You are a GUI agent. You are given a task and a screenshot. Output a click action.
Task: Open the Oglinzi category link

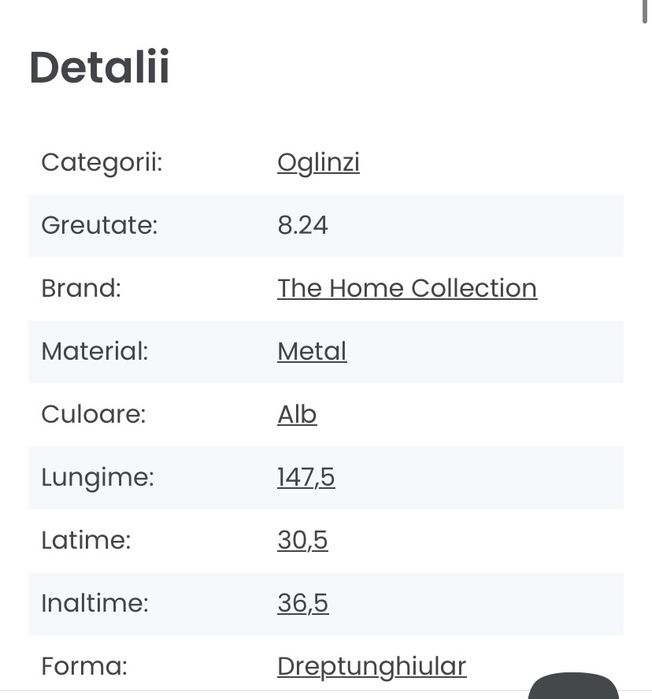coord(318,162)
